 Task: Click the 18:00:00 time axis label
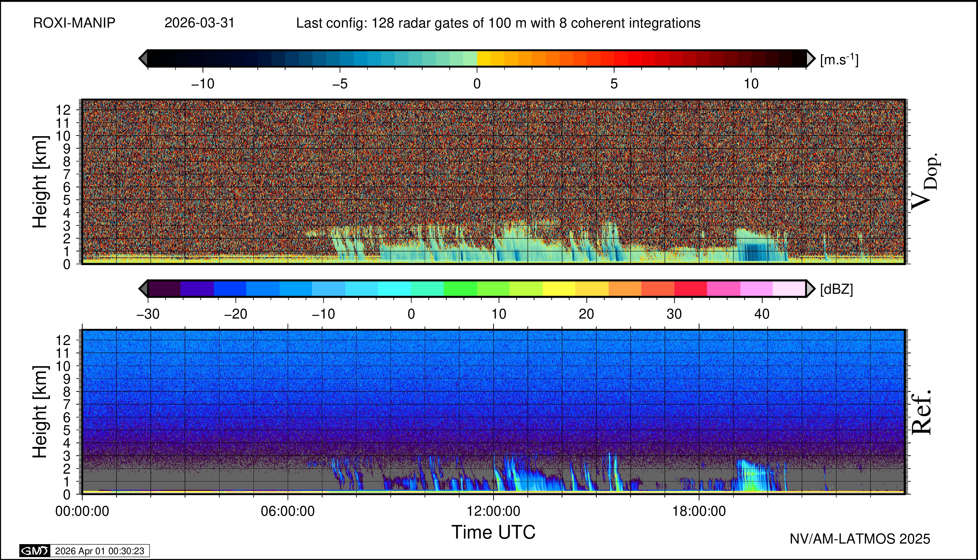[699, 511]
